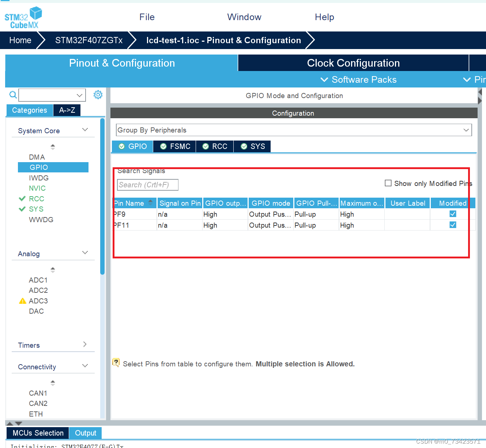The height and width of the screenshot is (448, 486).
Task: Click the search magnifier icon
Action: click(x=13, y=95)
